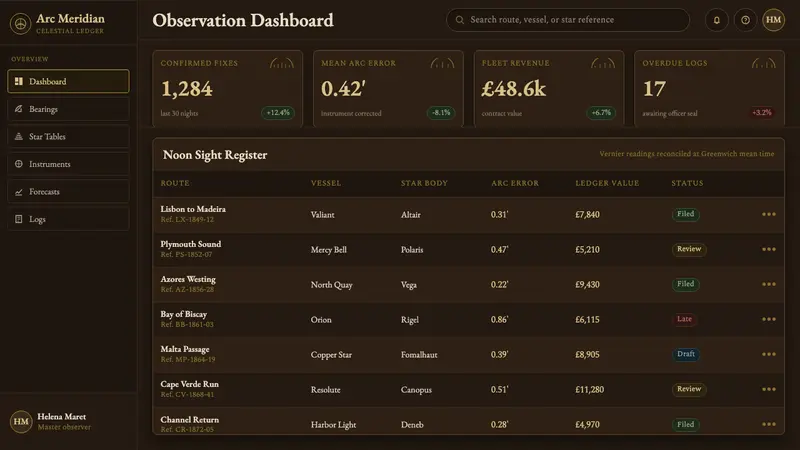Image resolution: width=800 pixels, height=450 pixels.
Task: Open the Logs section
Action: pos(68,219)
